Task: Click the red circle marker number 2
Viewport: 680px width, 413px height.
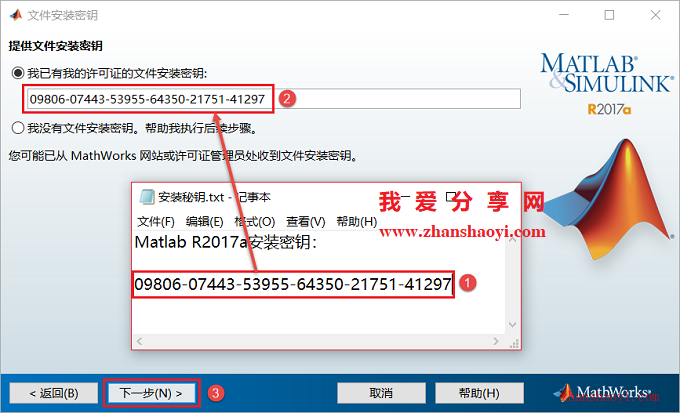Action: [287, 99]
